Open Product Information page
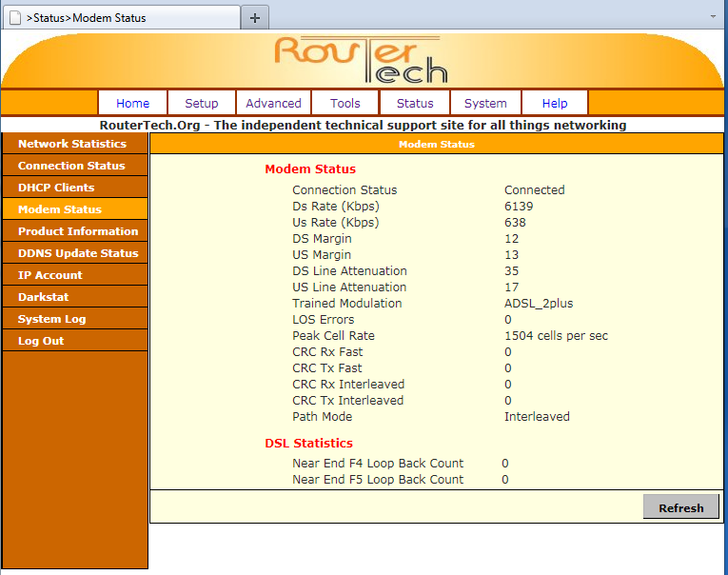 coord(75,230)
